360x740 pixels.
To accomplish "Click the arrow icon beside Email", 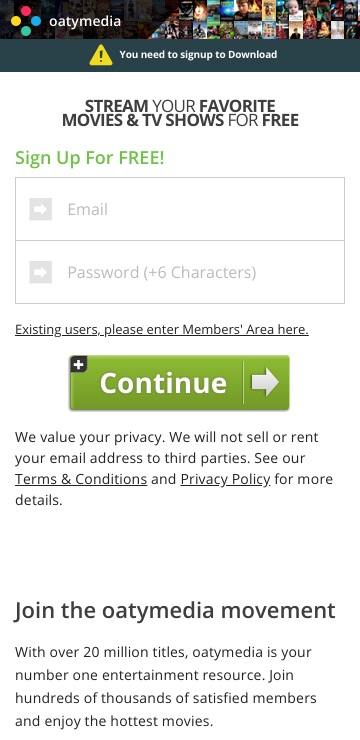I will tap(41, 209).
